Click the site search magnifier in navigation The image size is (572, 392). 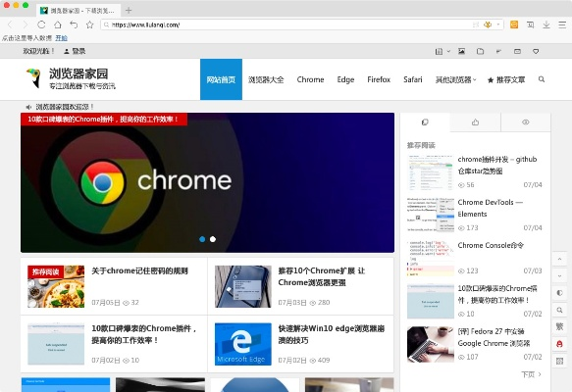(542, 79)
